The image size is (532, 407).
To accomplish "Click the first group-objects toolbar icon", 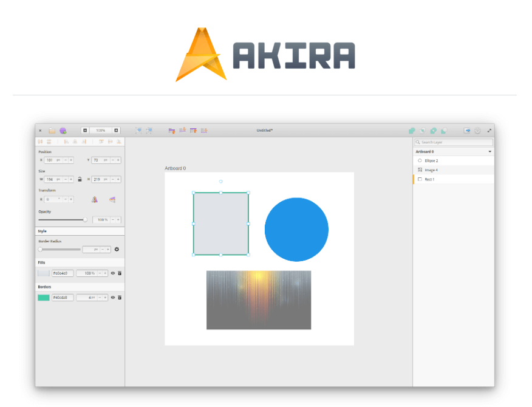I will (138, 131).
